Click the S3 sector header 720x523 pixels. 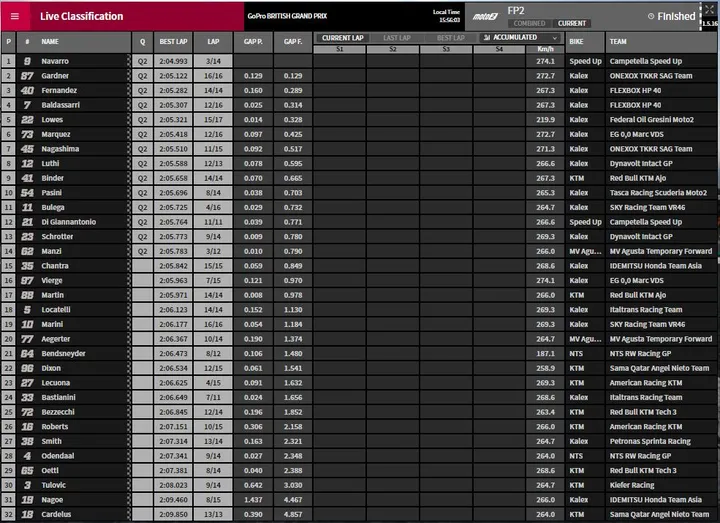click(446, 49)
